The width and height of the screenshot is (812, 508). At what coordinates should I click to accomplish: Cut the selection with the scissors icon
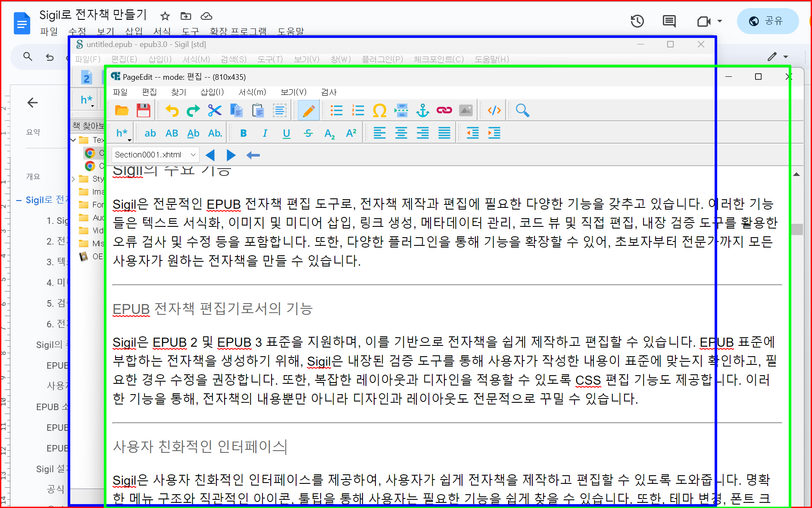215,111
